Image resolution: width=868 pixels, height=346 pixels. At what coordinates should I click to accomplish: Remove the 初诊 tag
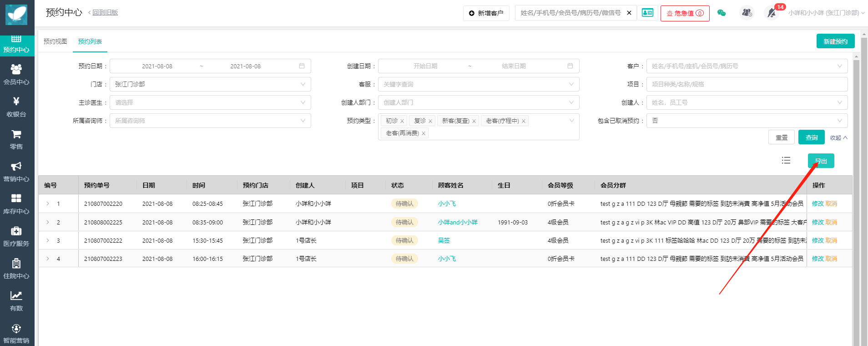point(402,121)
